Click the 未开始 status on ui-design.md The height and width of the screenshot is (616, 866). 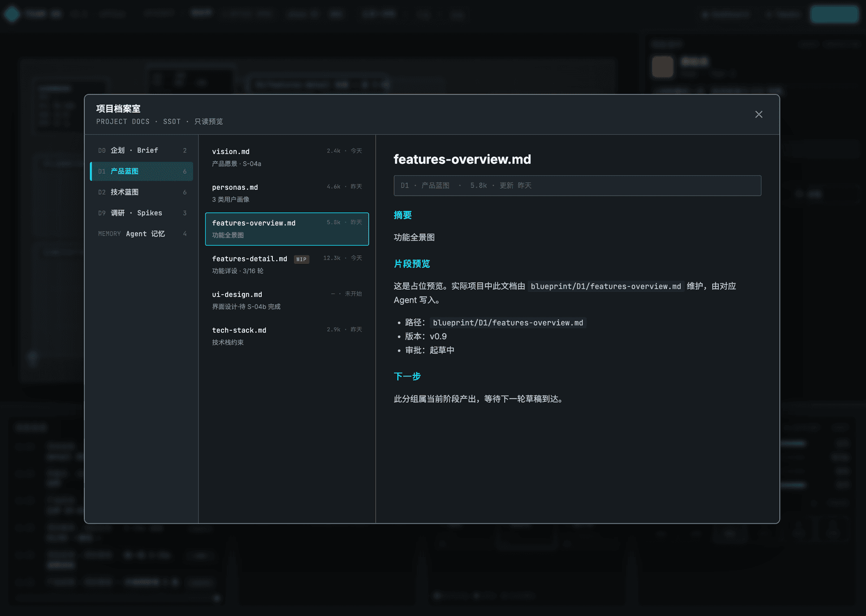click(353, 294)
